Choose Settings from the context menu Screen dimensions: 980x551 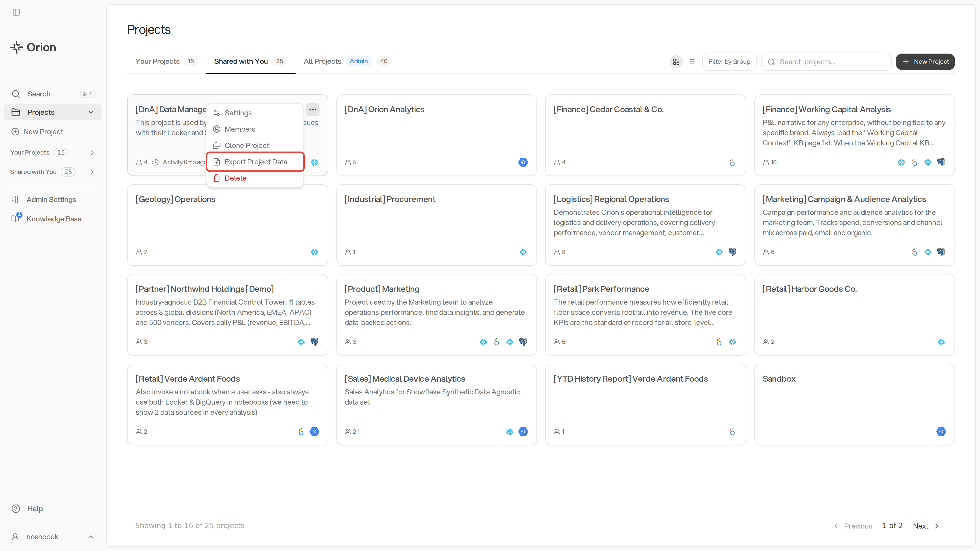click(255, 113)
